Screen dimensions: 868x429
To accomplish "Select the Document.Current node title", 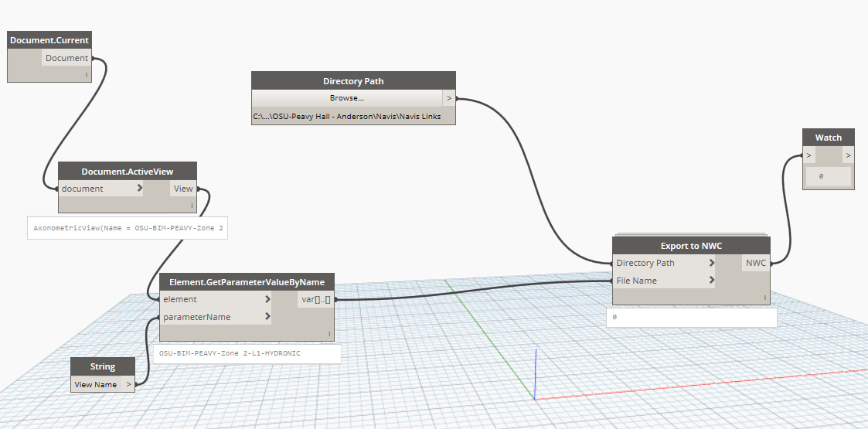I will [x=49, y=40].
